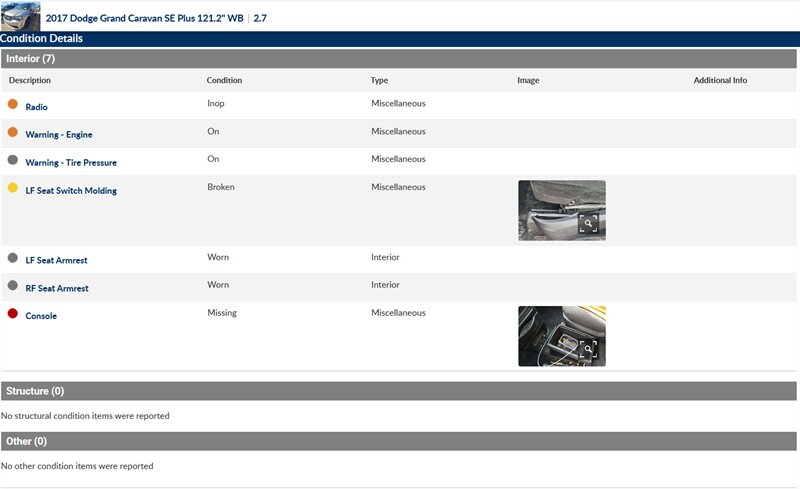Click the yellow dot beside LF Seat Switch Molding
Viewport: 800px width, 489px height.
(x=13, y=188)
